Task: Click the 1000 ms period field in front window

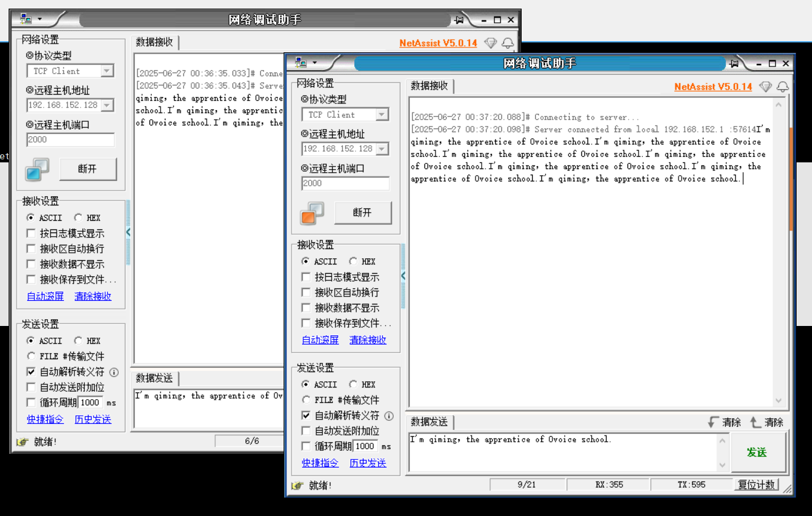Action: click(x=365, y=447)
